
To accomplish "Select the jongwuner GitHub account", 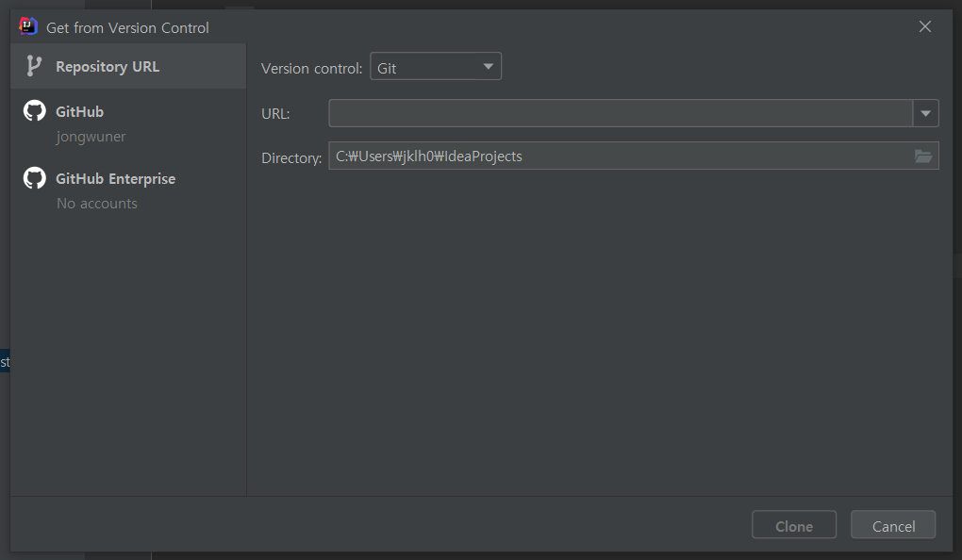I will (x=91, y=137).
